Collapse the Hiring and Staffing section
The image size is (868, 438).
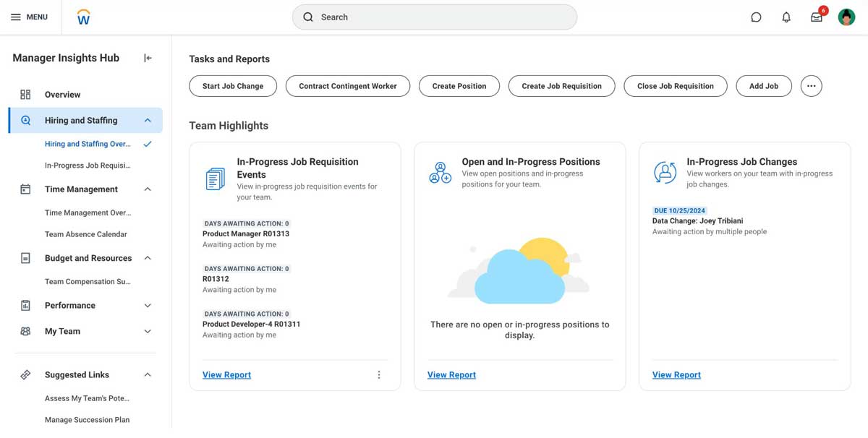point(148,121)
